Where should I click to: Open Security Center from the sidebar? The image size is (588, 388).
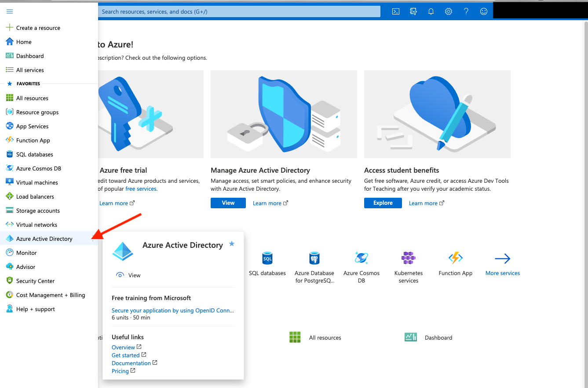[37, 281]
